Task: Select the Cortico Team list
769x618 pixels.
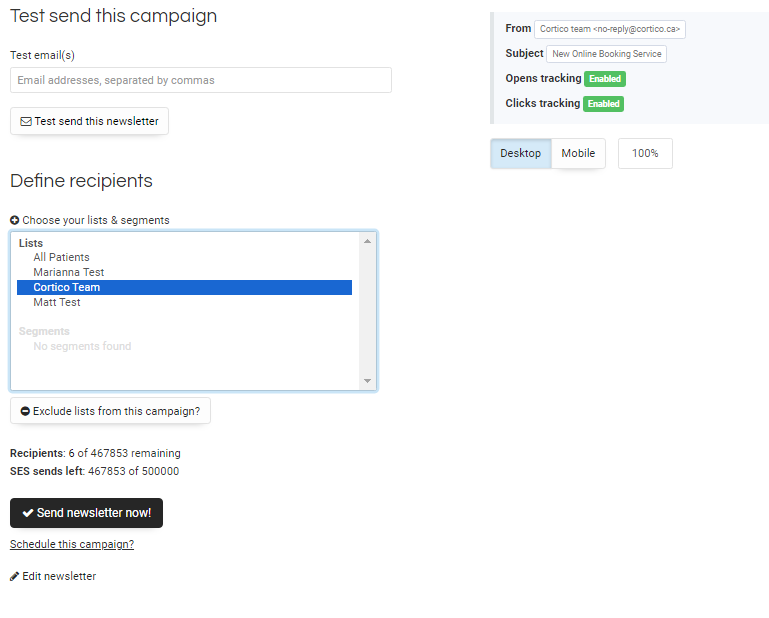Action: (x=67, y=287)
